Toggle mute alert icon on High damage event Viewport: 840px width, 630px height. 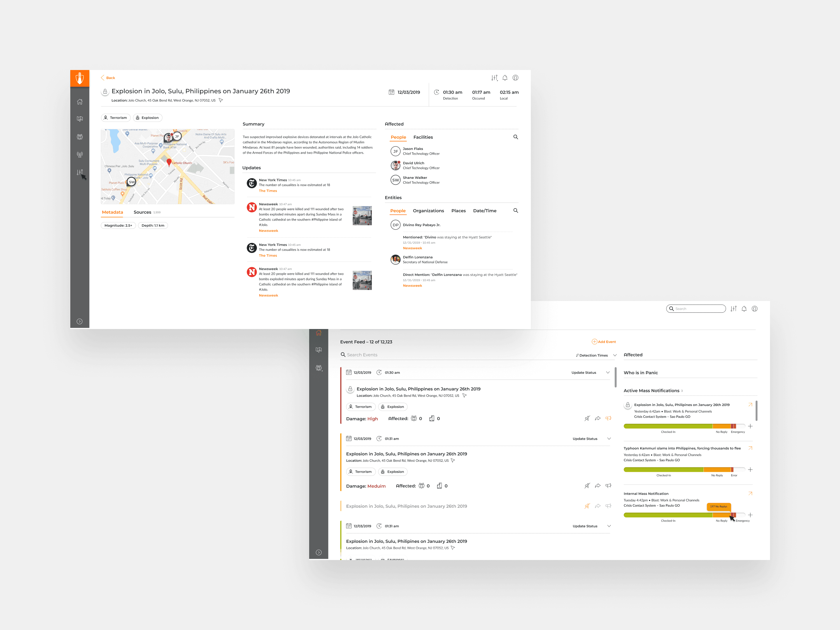click(587, 418)
